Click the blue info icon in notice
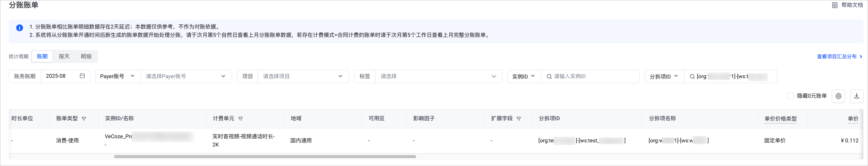 pyautogui.click(x=20, y=28)
